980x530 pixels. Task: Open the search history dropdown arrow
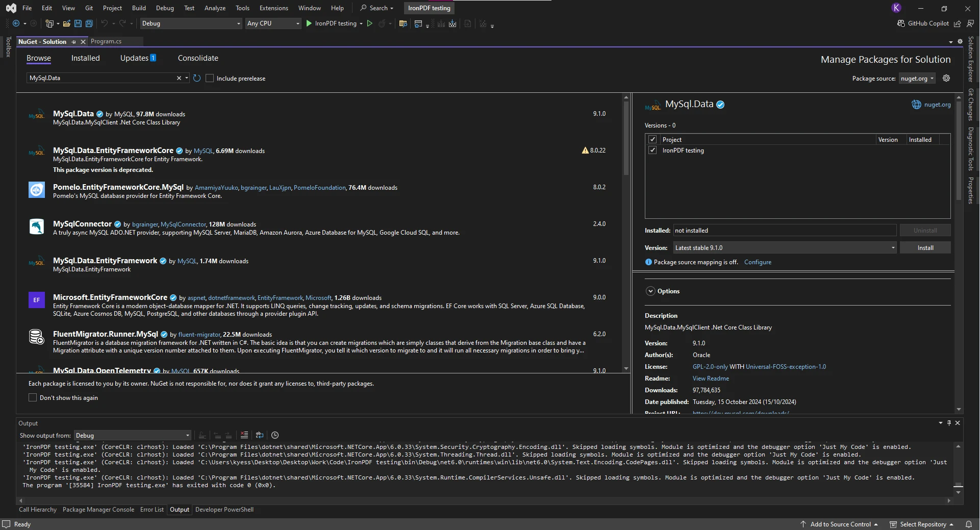[187, 78]
